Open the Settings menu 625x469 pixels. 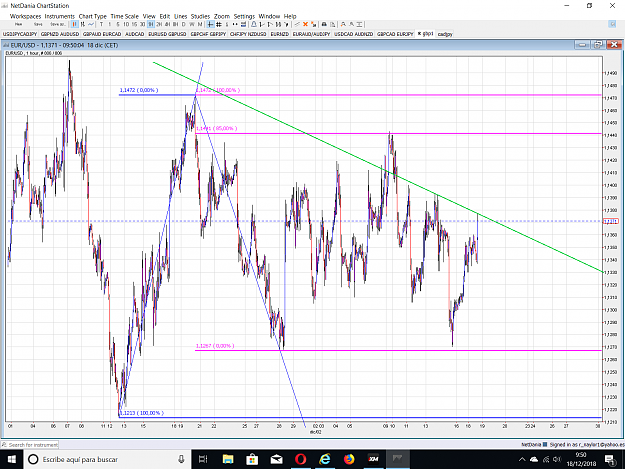pos(244,16)
